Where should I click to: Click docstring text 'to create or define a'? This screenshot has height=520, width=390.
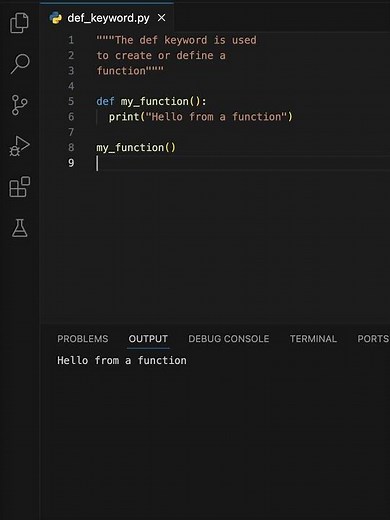[161, 55]
